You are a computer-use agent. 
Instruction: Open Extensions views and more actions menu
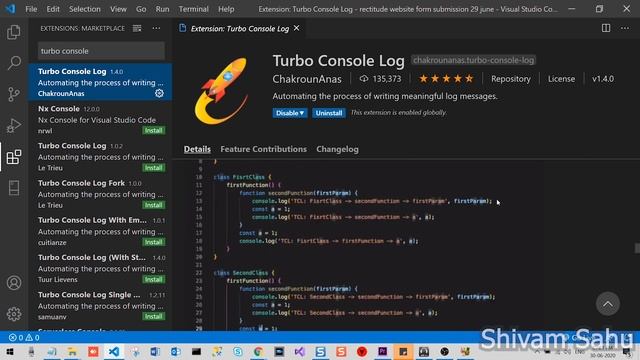point(156,28)
